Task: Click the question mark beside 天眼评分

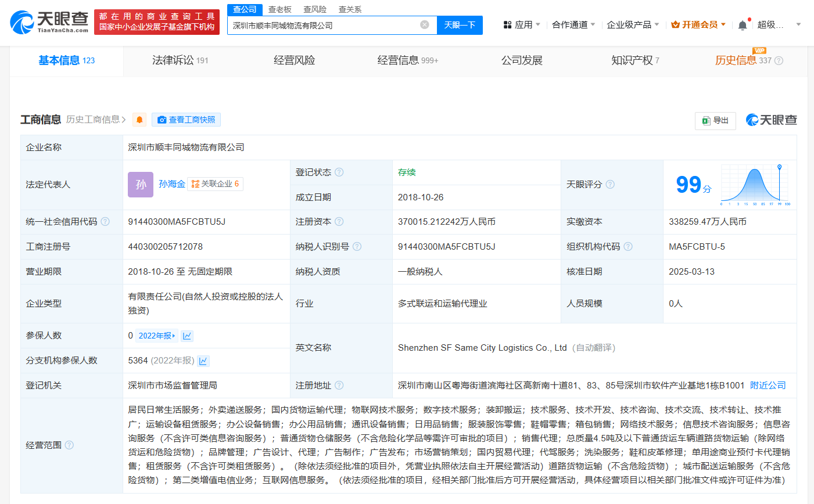Action: coord(609,184)
